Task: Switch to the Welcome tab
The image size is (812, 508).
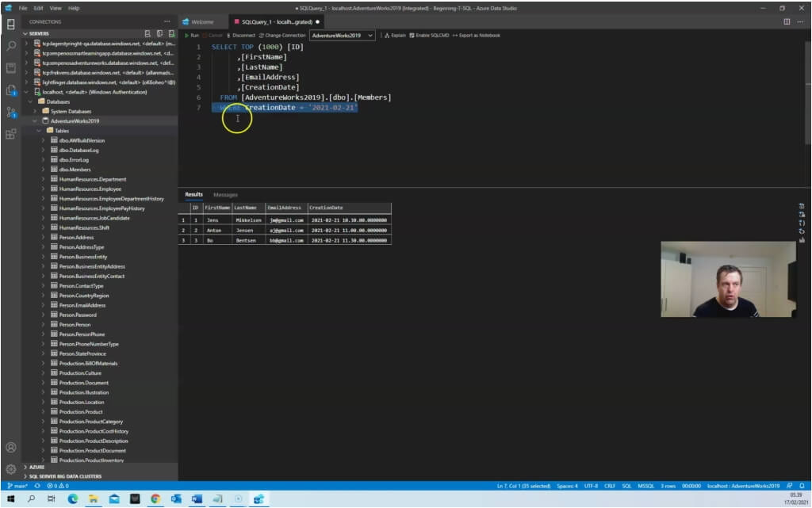Action: [202, 21]
